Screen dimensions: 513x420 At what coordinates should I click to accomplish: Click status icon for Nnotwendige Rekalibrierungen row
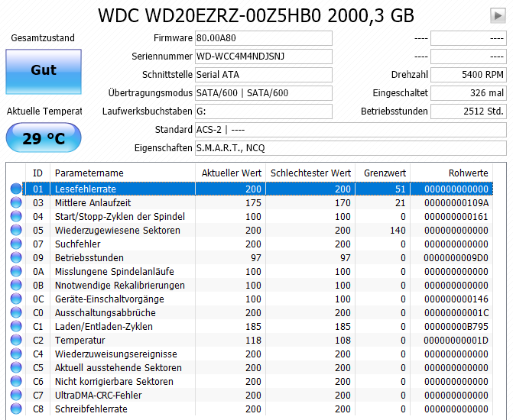point(16,285)
